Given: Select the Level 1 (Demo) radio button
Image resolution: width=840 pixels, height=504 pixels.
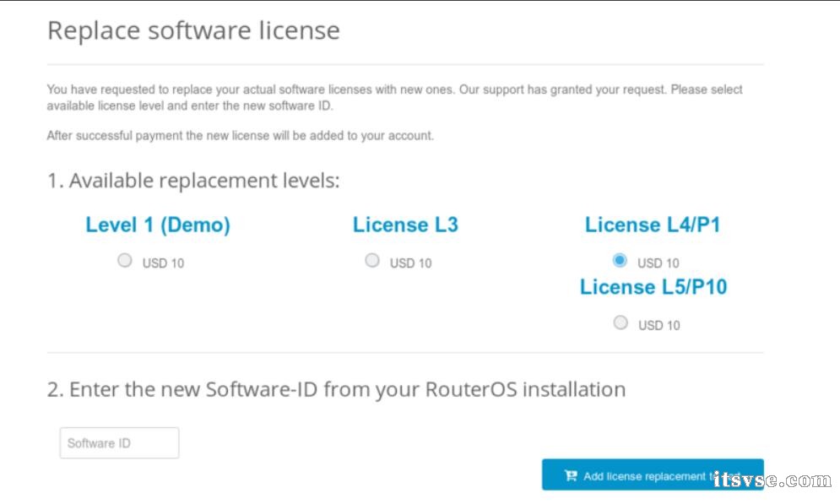Looking at the screenshot, I should click(x=125, y=261).
